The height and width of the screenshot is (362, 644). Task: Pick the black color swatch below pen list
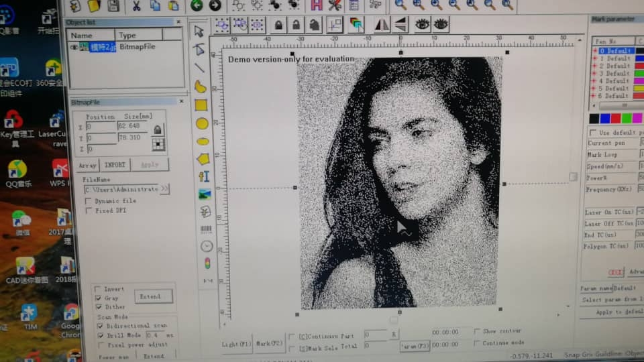pyautogui.click(x=594, y=119)
